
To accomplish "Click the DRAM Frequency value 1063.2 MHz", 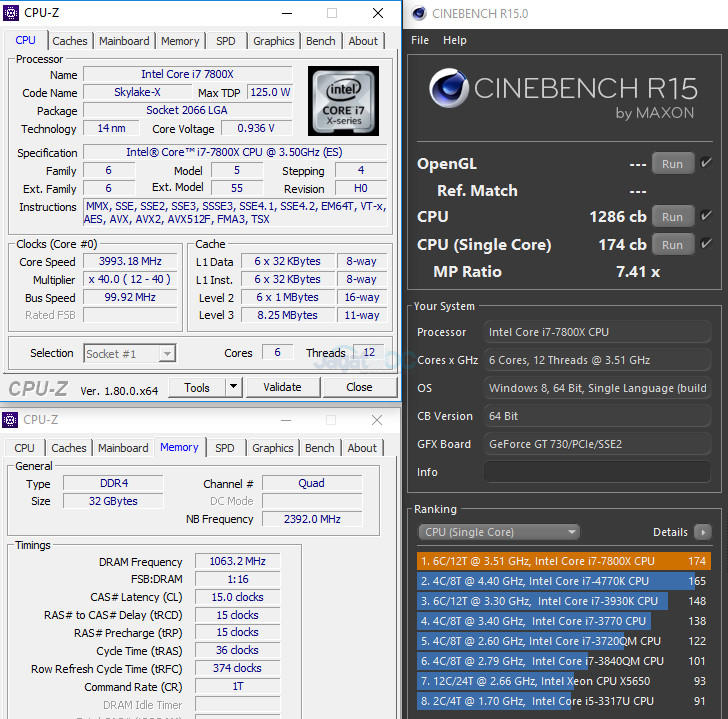I will (x=237, y=561).
